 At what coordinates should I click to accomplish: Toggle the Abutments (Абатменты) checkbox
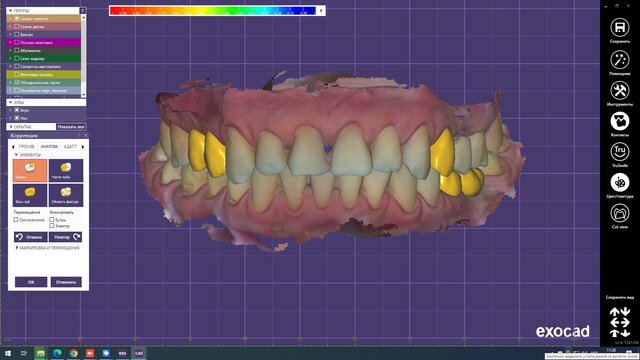coord(17,50)
